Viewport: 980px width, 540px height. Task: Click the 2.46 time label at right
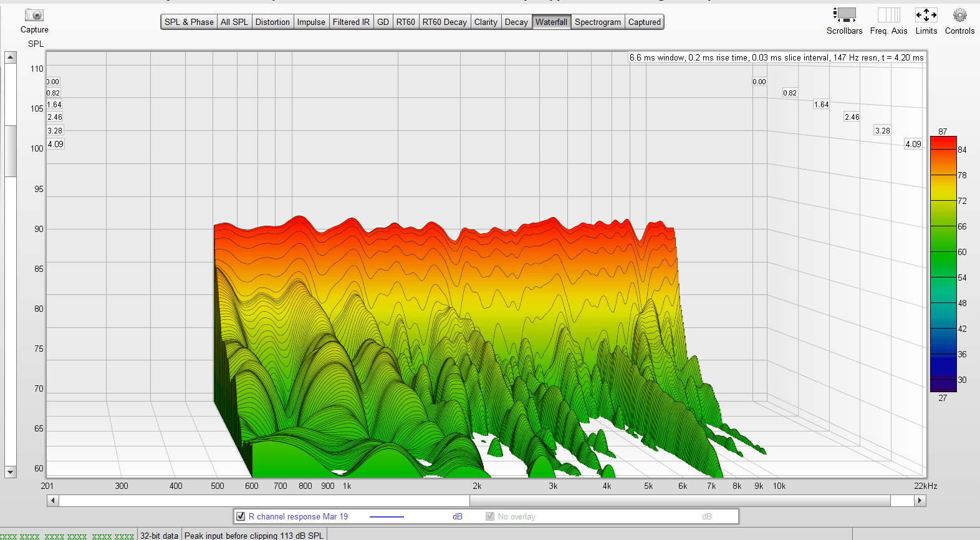click(852, 117)
